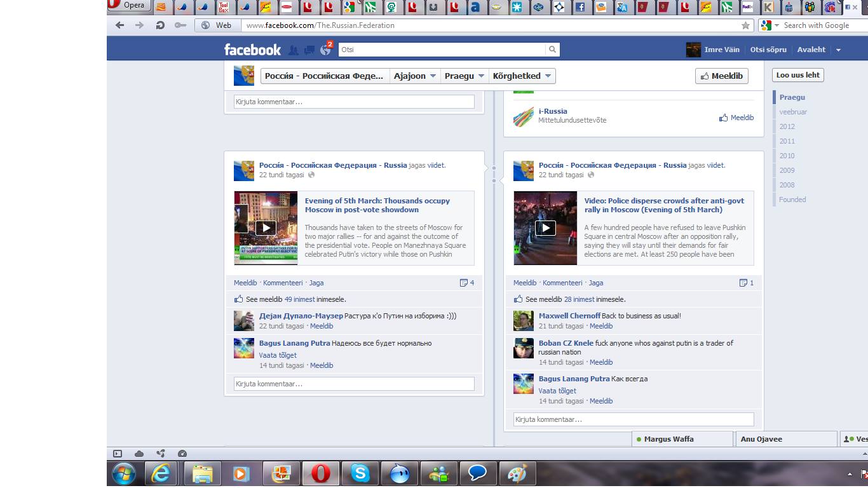The width and height of the screenshot is (868, 488).
Task: Open the 28 inimest likes link
Action: [580, 299]
